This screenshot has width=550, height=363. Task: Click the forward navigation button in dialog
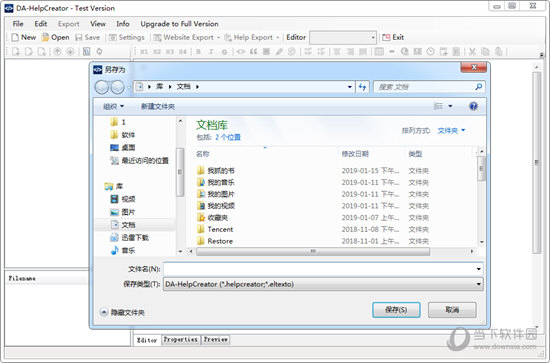117,87
